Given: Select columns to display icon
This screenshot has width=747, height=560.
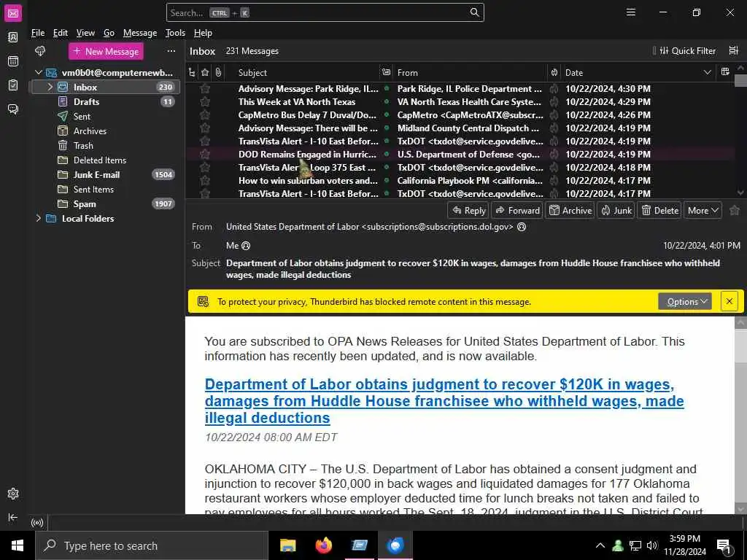Looking at the screenshot, I should pyautogui.click(x=725, y=72).
